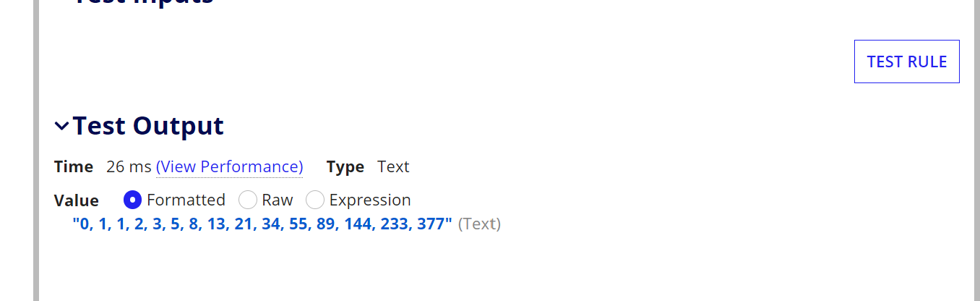Viewport: 980px width, 301px height.
Task: Click the Expression option label
Action: (369, 200)
